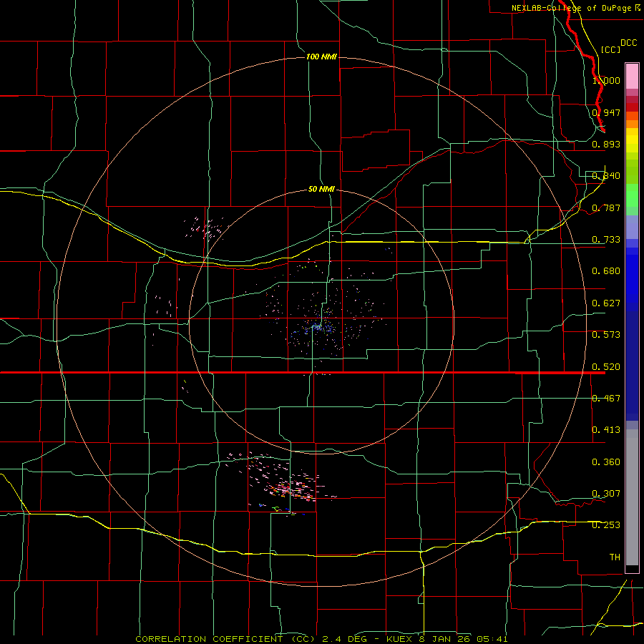Select the 50 NMI range ring label
644x644 pixels.
pyautogui.click(x=321, y=189)
